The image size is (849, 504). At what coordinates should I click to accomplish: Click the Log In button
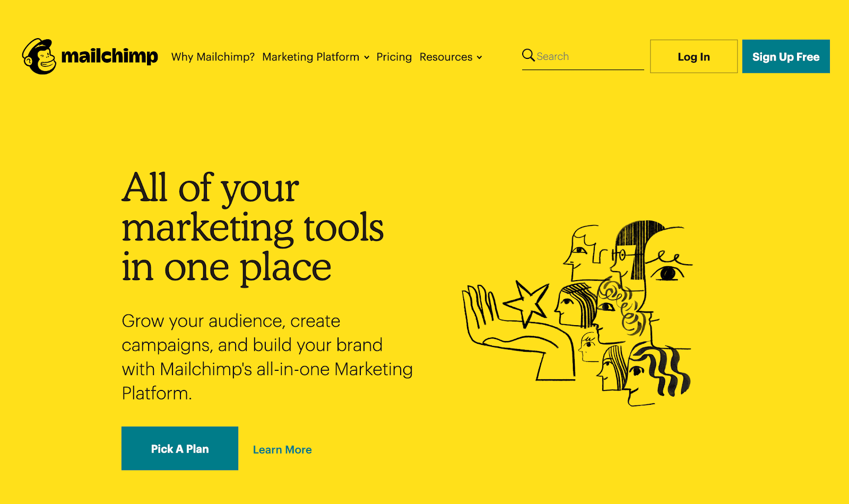click(694, 56)
